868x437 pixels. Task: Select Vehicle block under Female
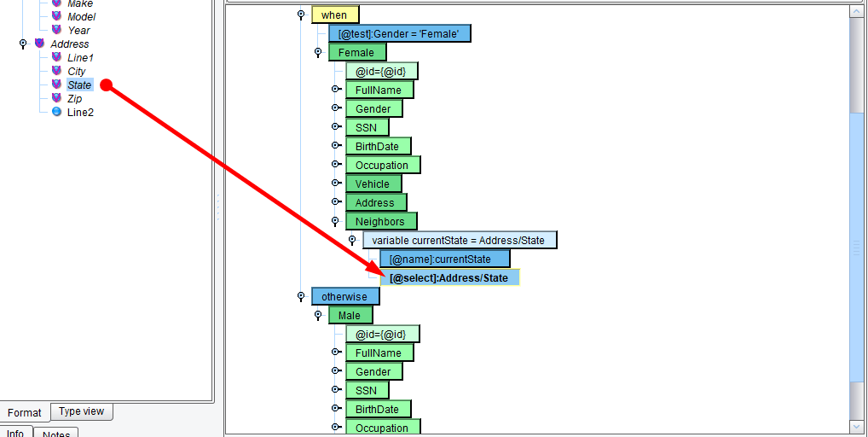[373, 184]
